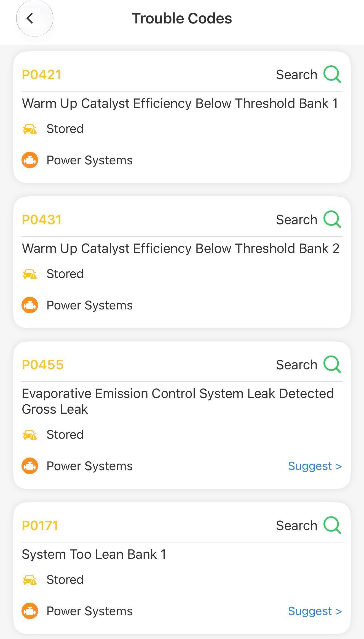This screenshot has width=364, height=639.
Task: Tap the Search text for P0455
Action: coord(297,365)
